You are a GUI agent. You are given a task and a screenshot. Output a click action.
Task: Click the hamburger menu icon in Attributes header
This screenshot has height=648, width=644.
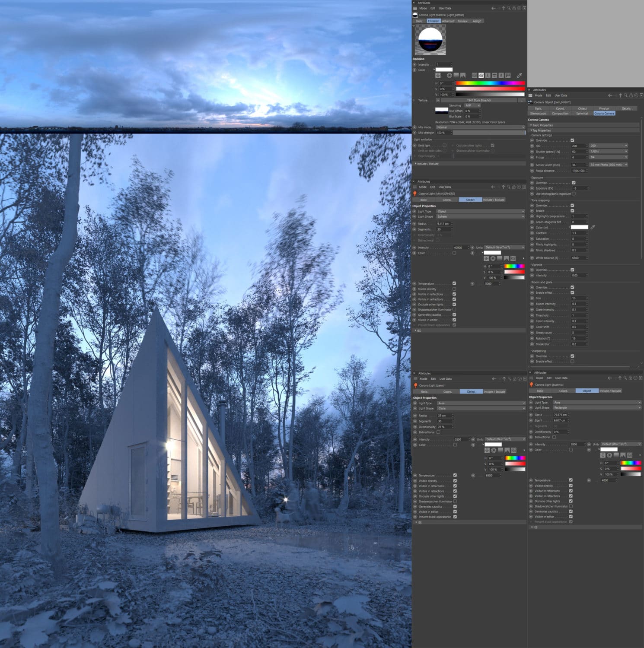[416, 8]
